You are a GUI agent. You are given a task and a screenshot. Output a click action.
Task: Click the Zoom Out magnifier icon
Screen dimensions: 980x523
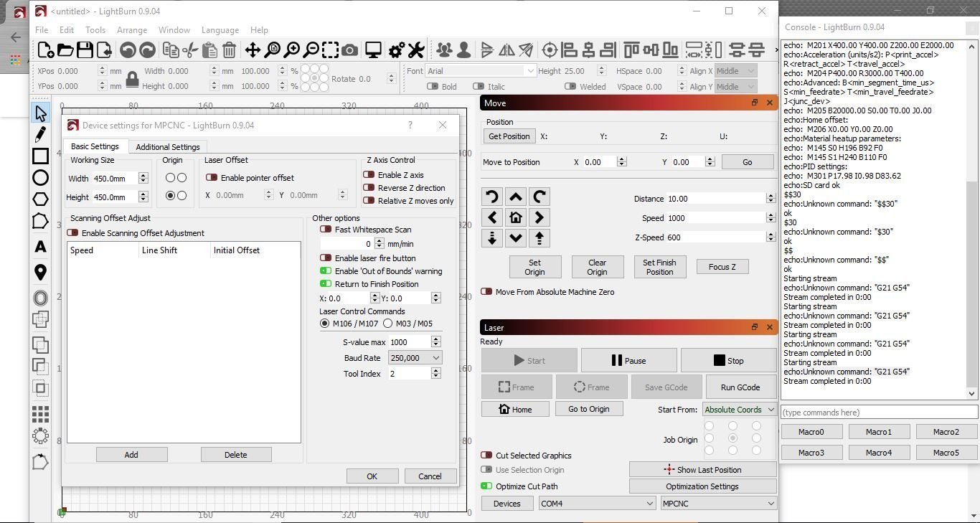click(311, 50)
